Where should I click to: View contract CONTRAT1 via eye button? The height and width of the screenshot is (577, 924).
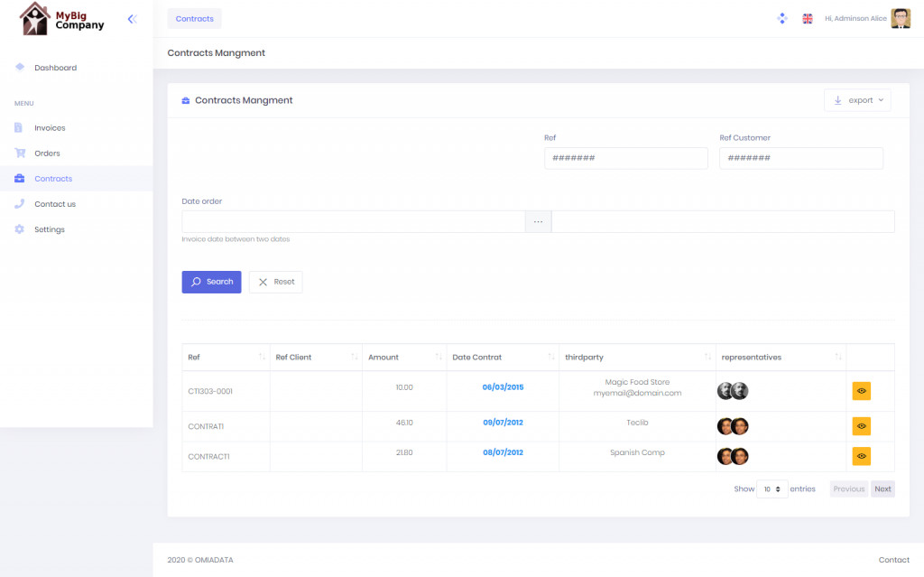(x=862, y=425)
